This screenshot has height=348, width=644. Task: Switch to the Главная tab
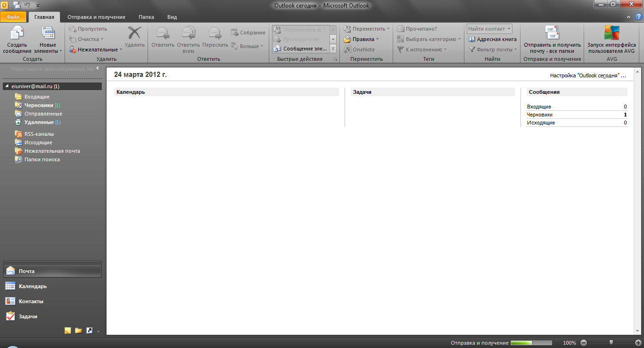click(44, 17)
